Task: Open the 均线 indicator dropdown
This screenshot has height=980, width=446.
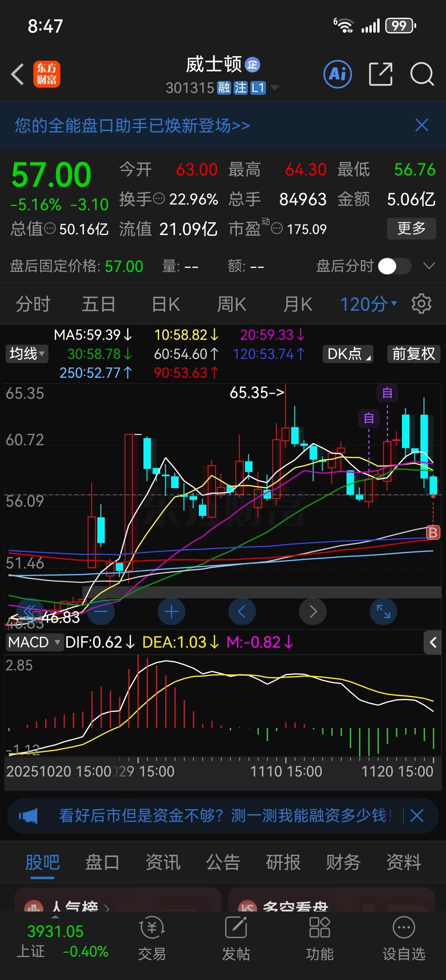Action: point(27,354)
